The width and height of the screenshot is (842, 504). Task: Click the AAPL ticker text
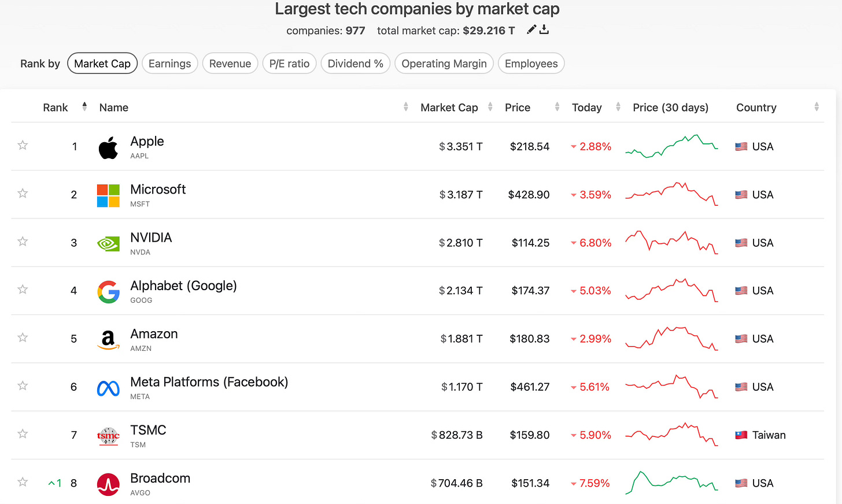pyautogui.click(x=139, y=156)
